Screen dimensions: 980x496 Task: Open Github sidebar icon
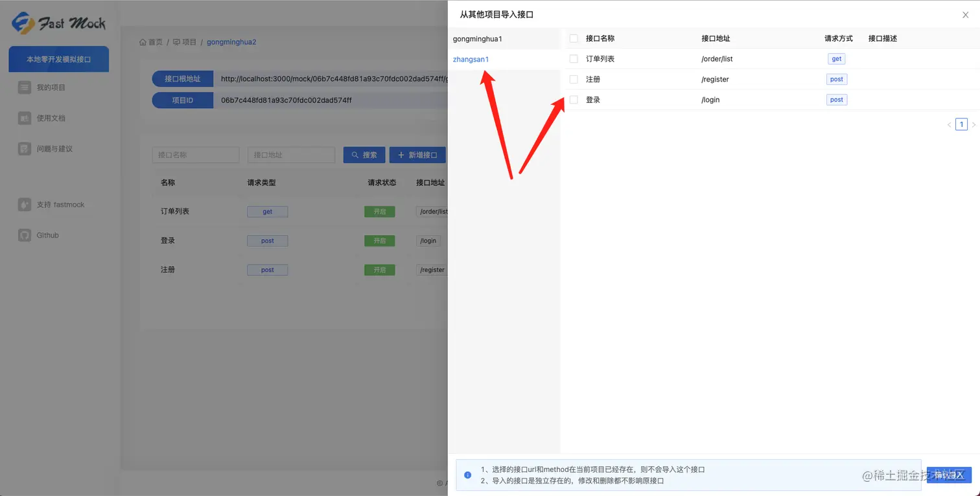[25, 235]
